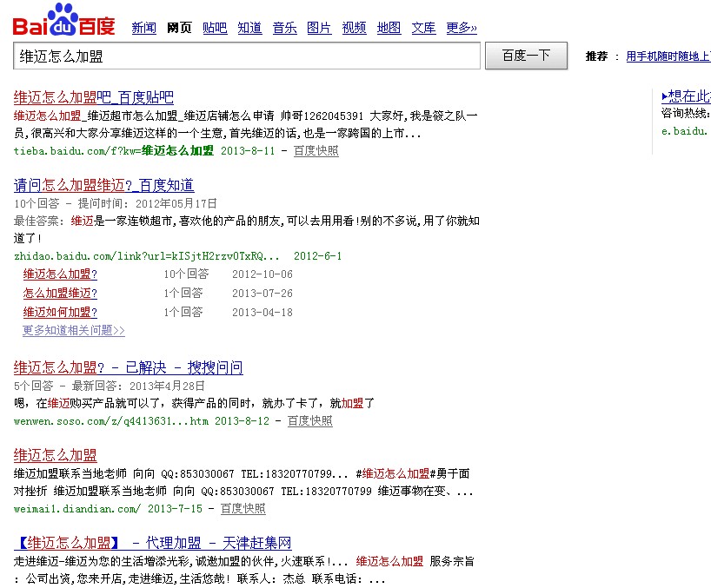Viewport: 711px width, 588px height.
Task: Click the weimai1.diandian.com/ URL text
Action: (77, 509)
